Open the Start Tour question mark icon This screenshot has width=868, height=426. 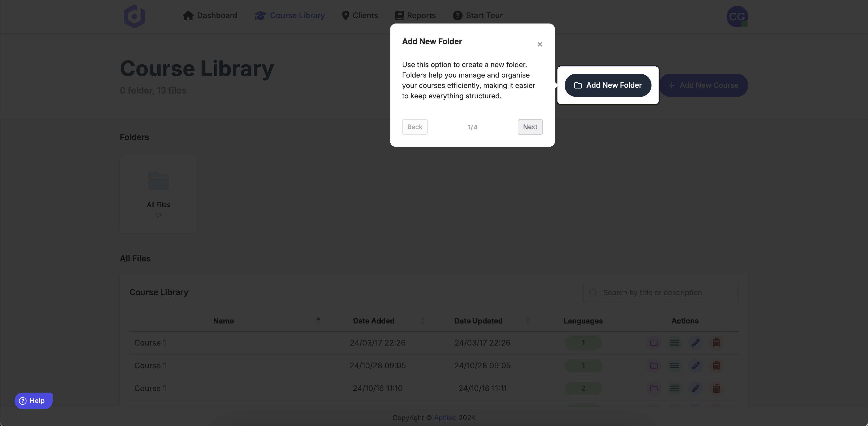tap(458, 15)
